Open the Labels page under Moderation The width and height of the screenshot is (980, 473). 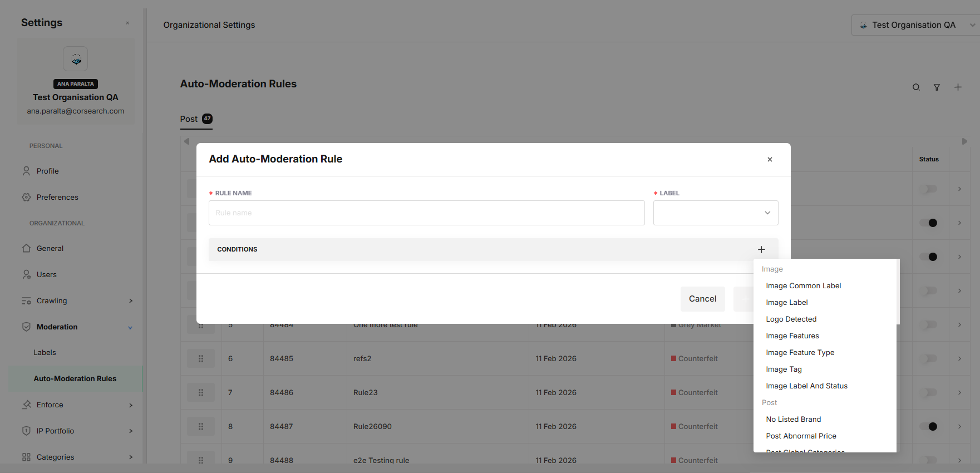click(x=45, y=352)
